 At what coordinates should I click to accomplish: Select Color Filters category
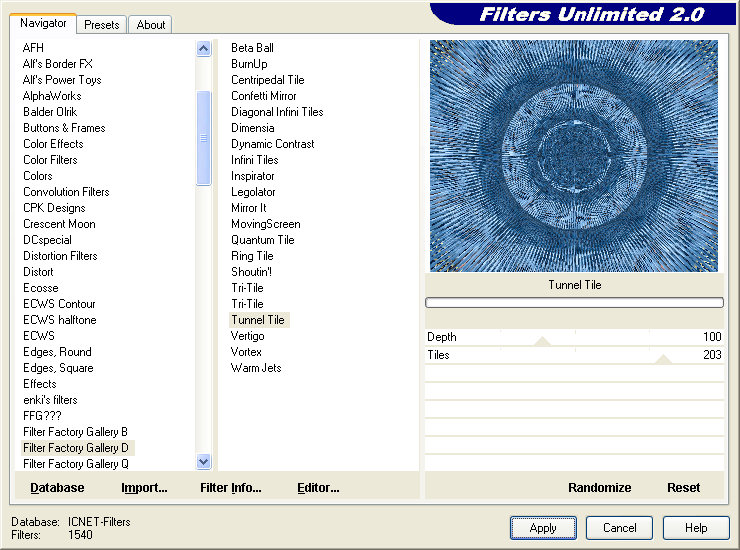pyautogui.click(x=50, y=160)
